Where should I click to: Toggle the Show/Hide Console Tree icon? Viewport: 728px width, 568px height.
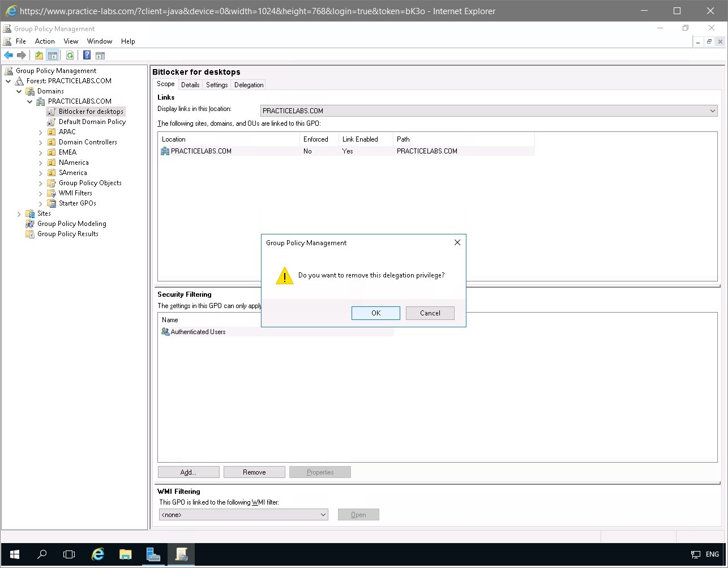(52, 55)
